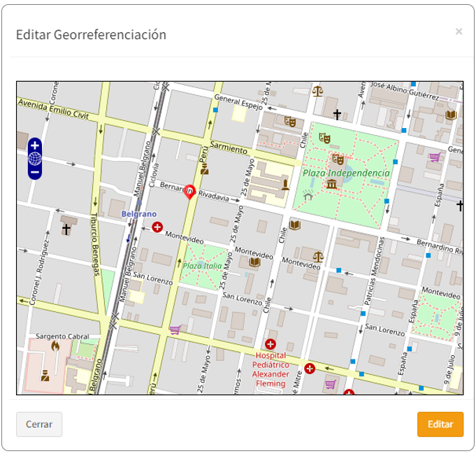Click the red cross above Hospital Pediátrico label
Screen dimensions: 476x456
click(271, 344)
